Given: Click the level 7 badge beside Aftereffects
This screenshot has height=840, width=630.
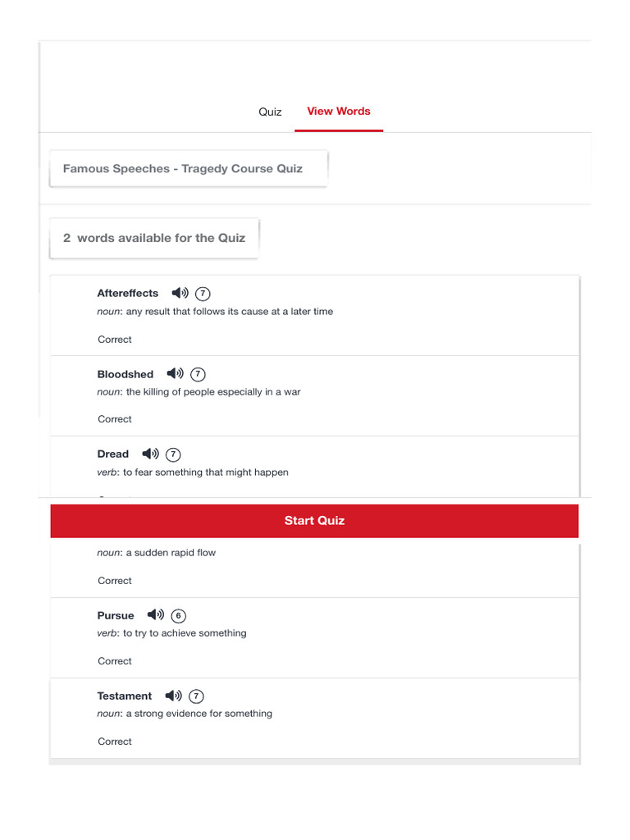Looking at the screenshot, I should pyautogui.click(x=203, y=294).
